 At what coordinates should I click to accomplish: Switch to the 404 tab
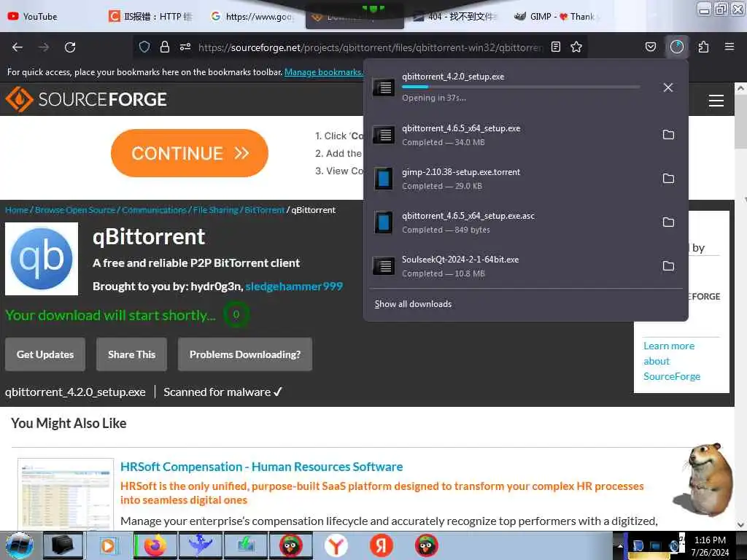[455, 17]
